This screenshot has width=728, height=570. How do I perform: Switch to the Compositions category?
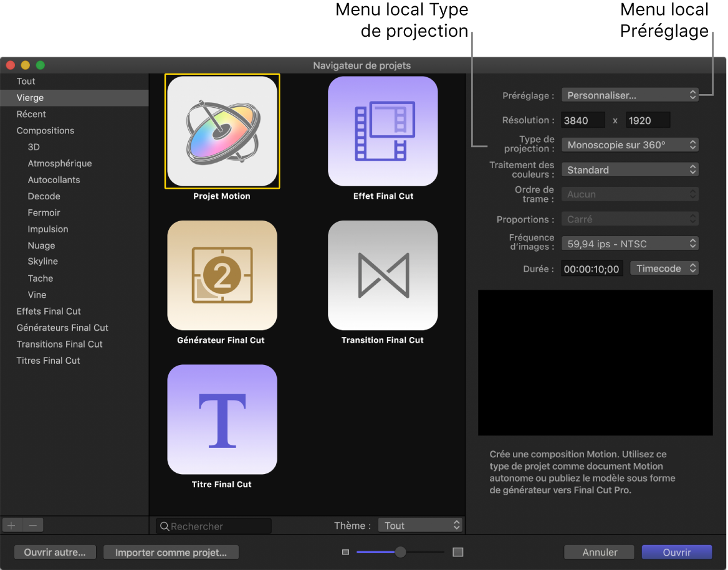46,130
